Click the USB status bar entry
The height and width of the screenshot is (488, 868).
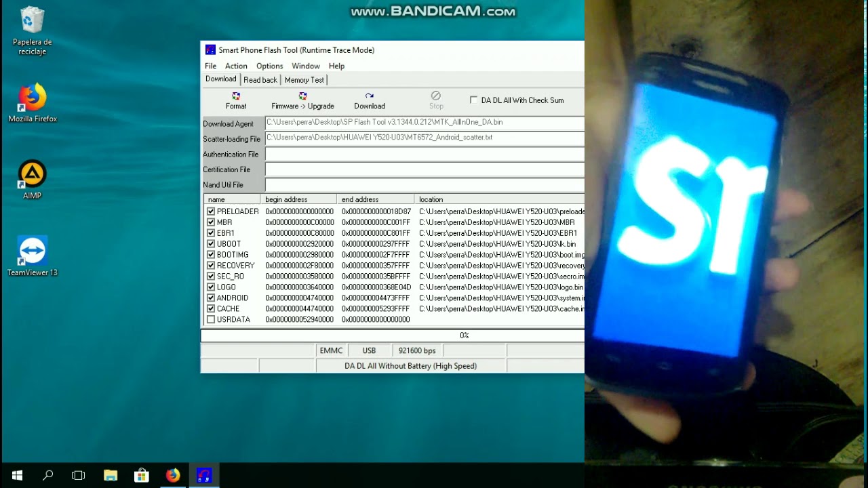(x=369, y=350)
